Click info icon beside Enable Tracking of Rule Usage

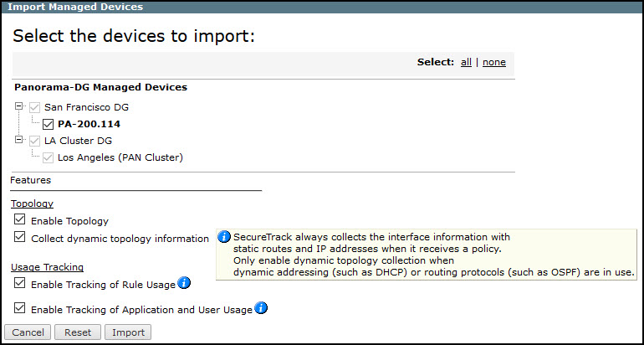coord(184,283)
